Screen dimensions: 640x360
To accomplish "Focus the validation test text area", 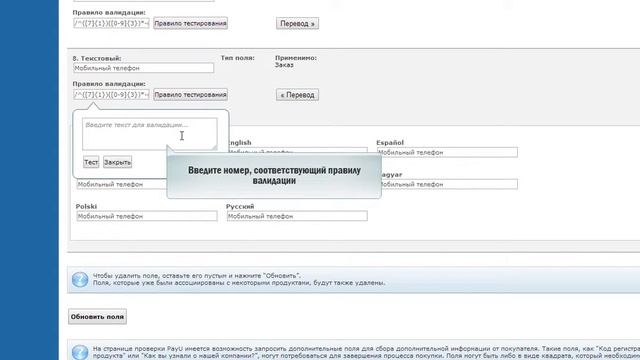I will point(150,134).
